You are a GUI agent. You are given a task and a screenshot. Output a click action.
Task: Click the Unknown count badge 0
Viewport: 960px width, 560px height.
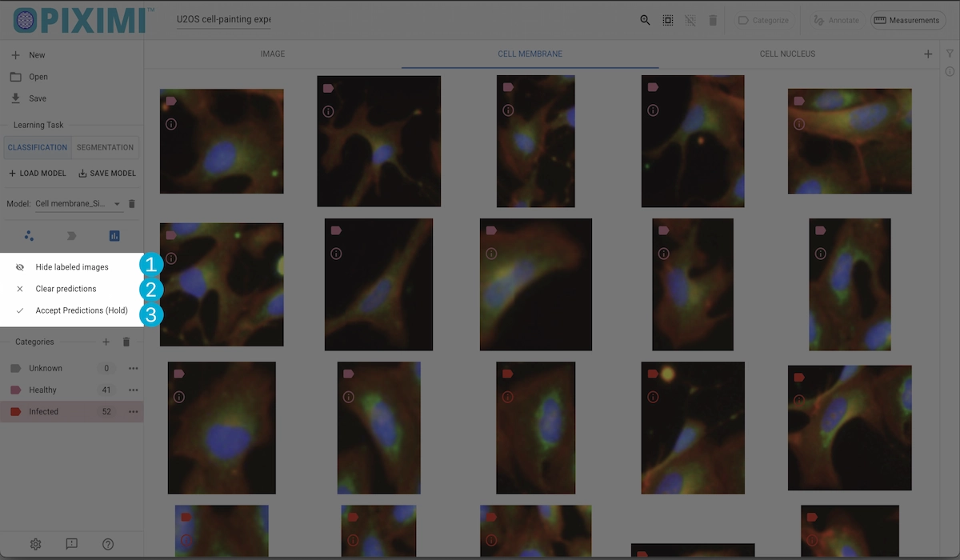106,368
